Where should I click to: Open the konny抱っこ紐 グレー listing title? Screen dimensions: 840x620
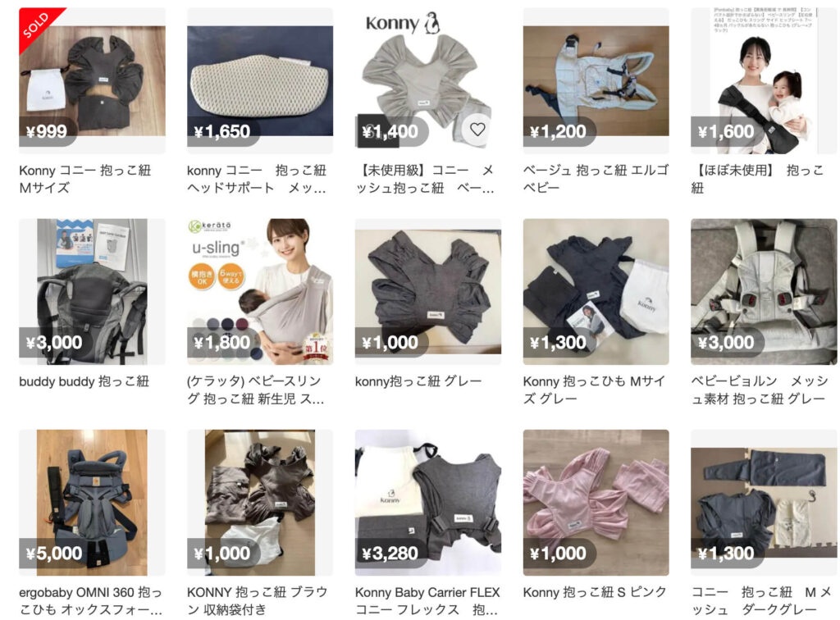pos(418,381)
